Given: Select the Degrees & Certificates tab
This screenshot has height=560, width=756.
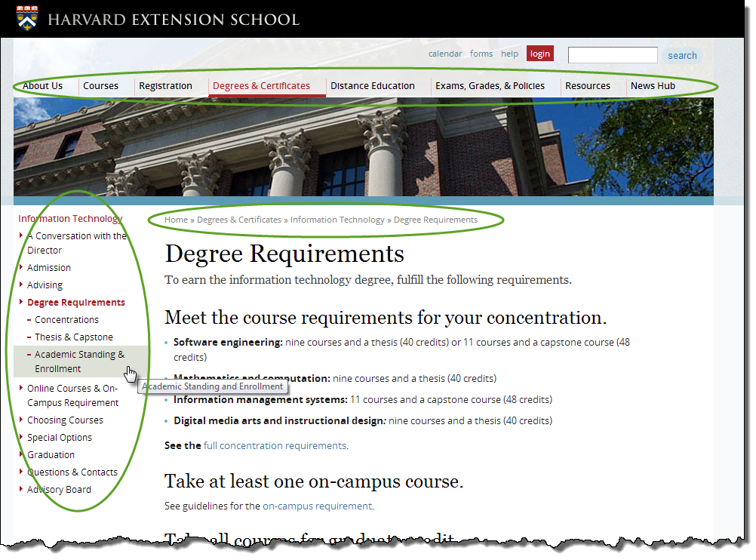Looking at the screenshot, I should (x=261, y=86).
